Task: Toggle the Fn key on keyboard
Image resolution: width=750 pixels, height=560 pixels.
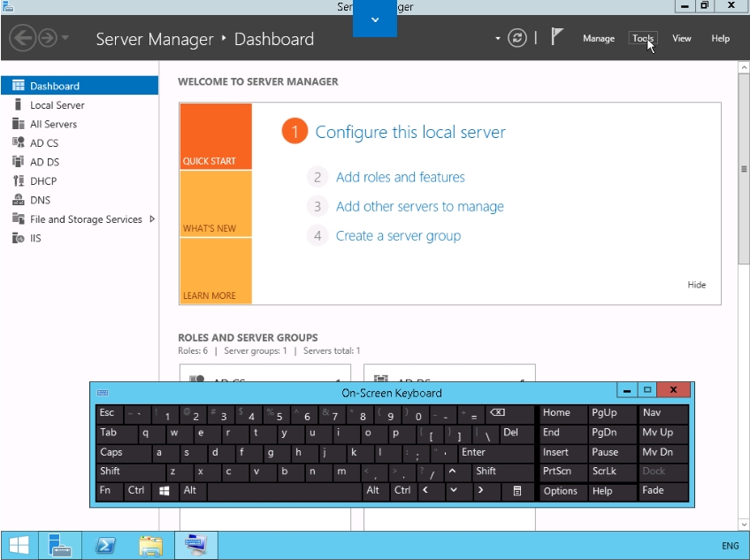Action: [110, 491]
